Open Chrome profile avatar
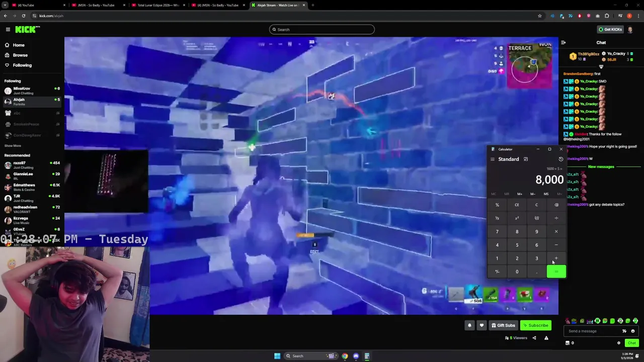 tap(629, 16)
